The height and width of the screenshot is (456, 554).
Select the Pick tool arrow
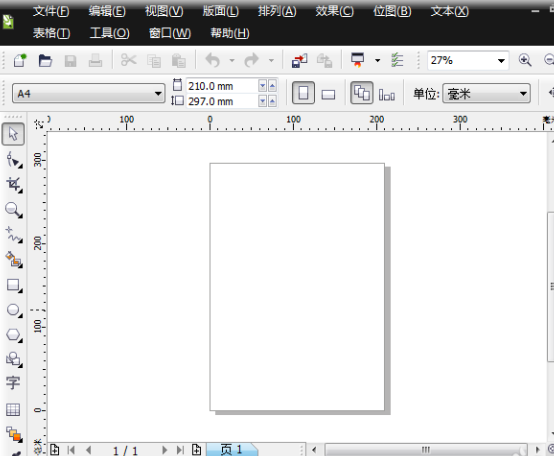click(13, 134)
